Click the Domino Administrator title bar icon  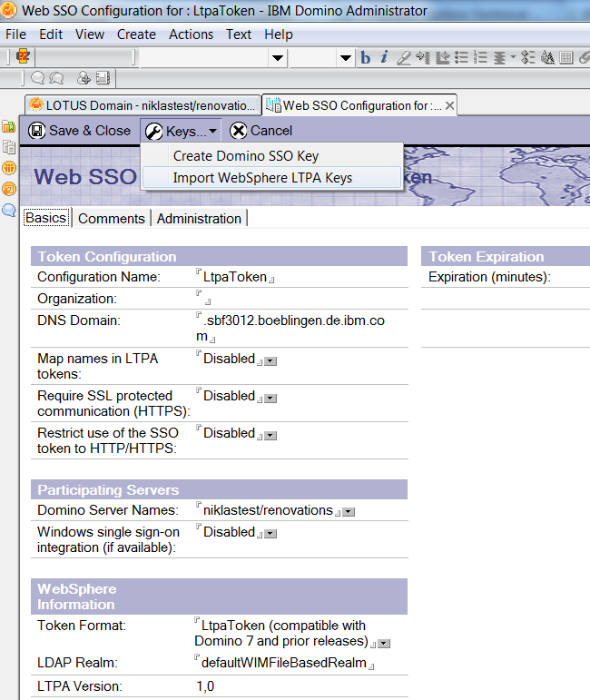(8, 10)
